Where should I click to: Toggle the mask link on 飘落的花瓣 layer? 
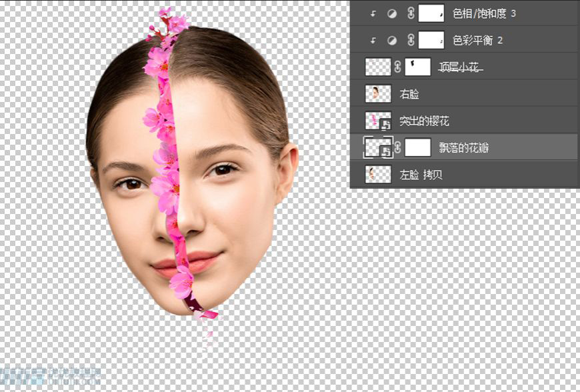399,147
